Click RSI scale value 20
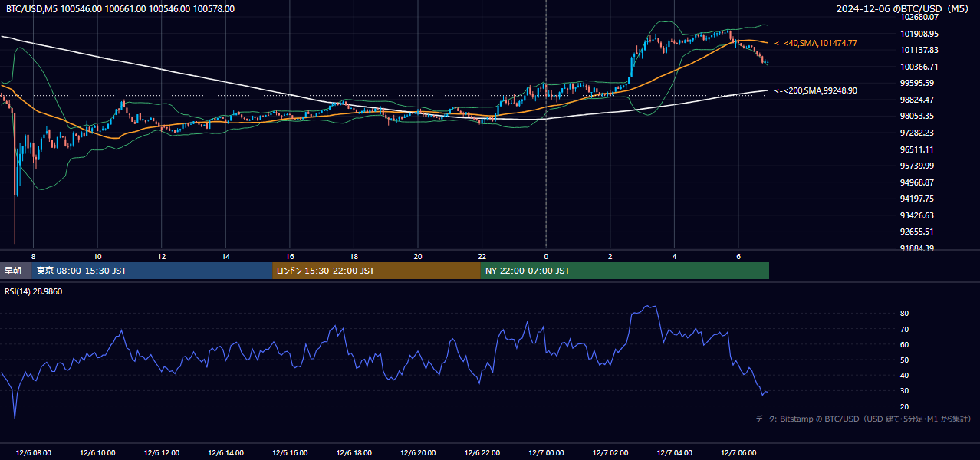The height and width of the screenshot is (460, 980). pyautogui.click(x=905, y=406)
